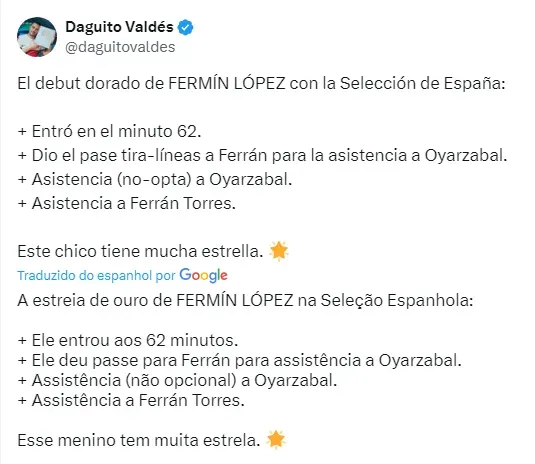Click the Spanish 'Asistencia a Ferrán Torres' line

127,203
